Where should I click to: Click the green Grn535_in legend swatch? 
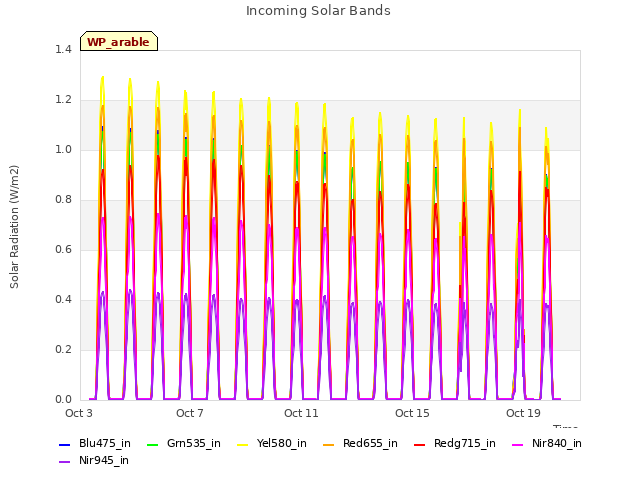(x=152, y=445)
